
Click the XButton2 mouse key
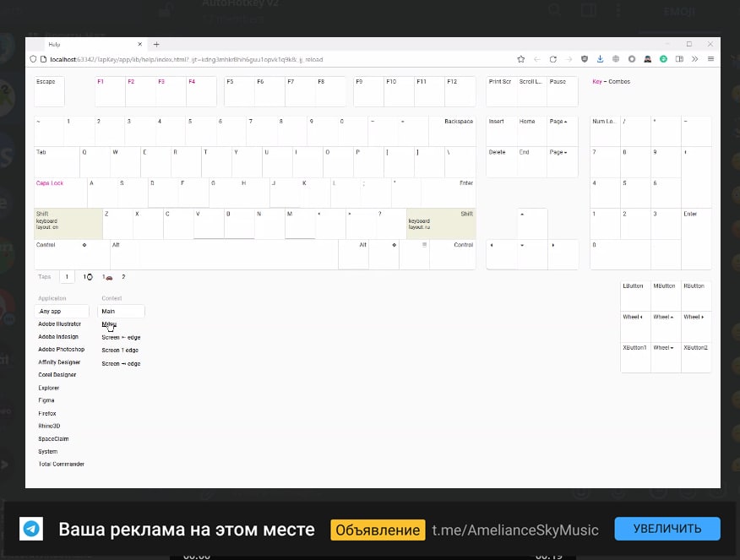point(696,357)
